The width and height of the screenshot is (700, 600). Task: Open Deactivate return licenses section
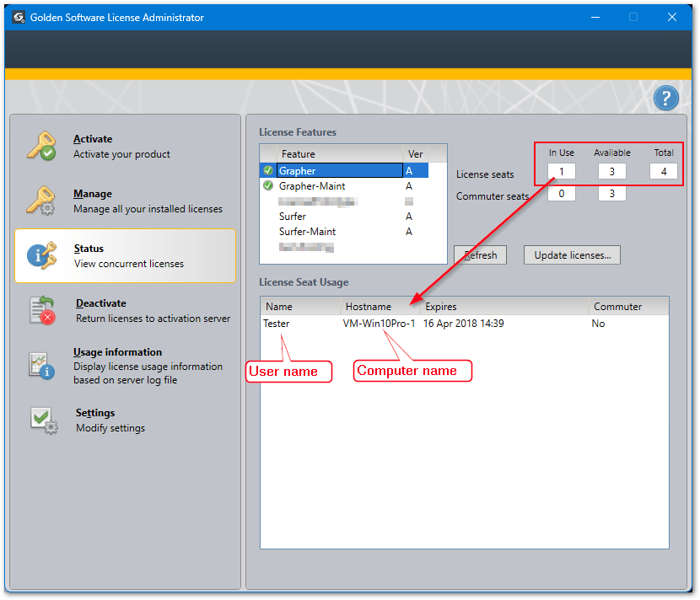125,310
